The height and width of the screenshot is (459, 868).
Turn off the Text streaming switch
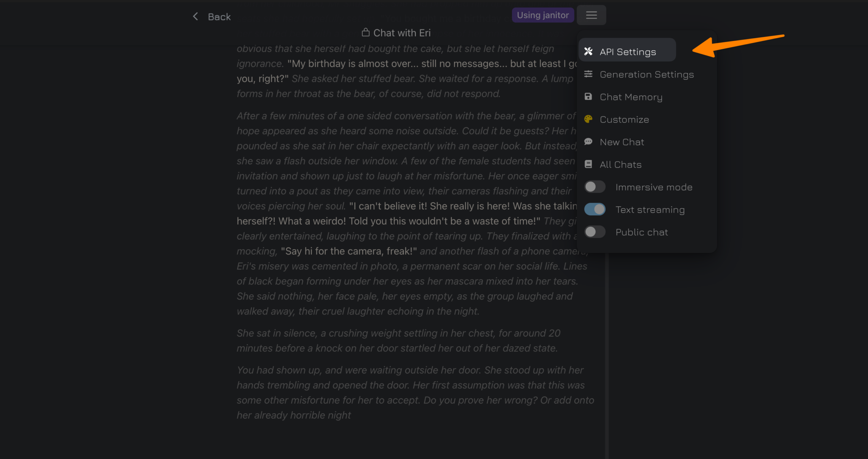pos(595,209)
